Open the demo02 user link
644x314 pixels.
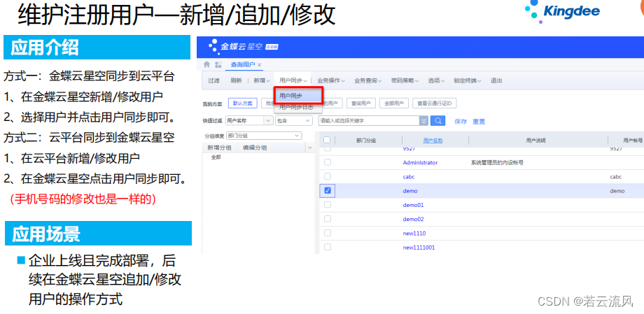[413, 219]
